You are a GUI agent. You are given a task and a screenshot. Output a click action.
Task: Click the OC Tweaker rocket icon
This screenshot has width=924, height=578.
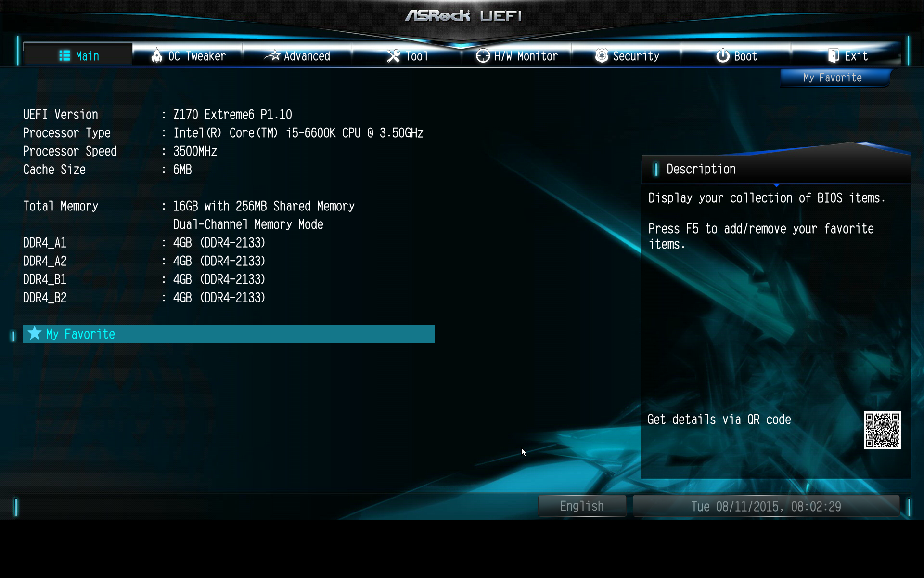(x=156, y=56)
